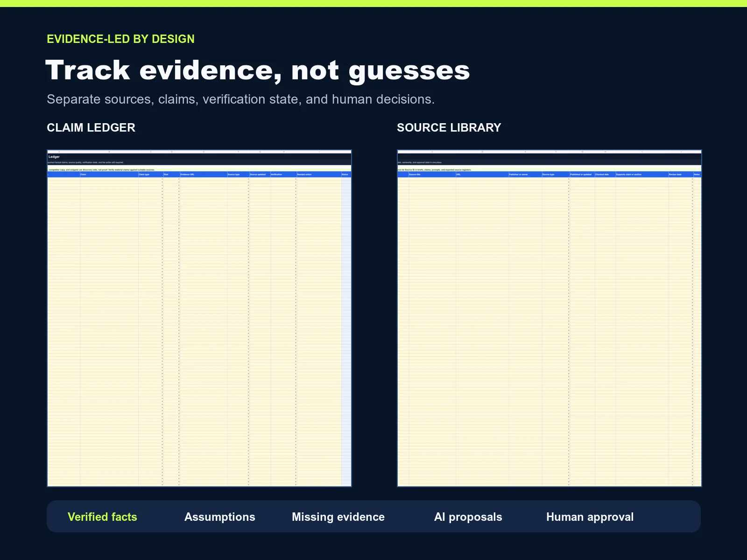The height and width of the screenshot is (560, 747).
Task: Open the Source Library spreadsheet thumbnail
Action: pos(550,318)
